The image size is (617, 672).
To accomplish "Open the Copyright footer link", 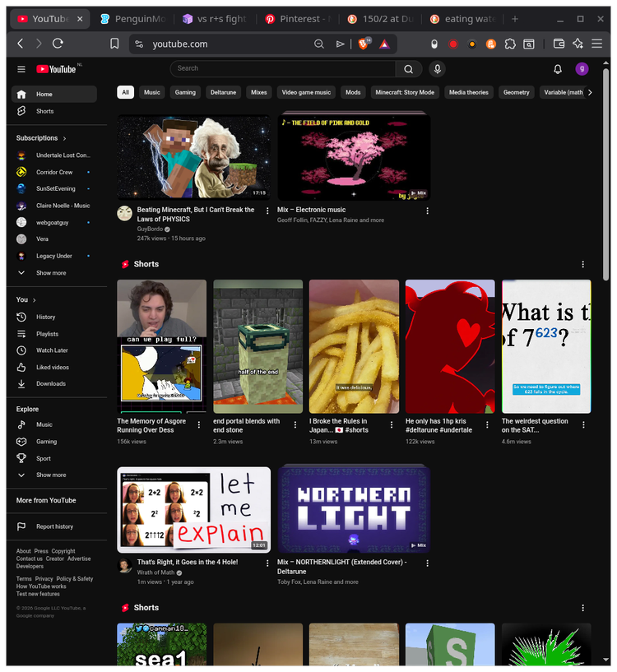I will [63, 551].
